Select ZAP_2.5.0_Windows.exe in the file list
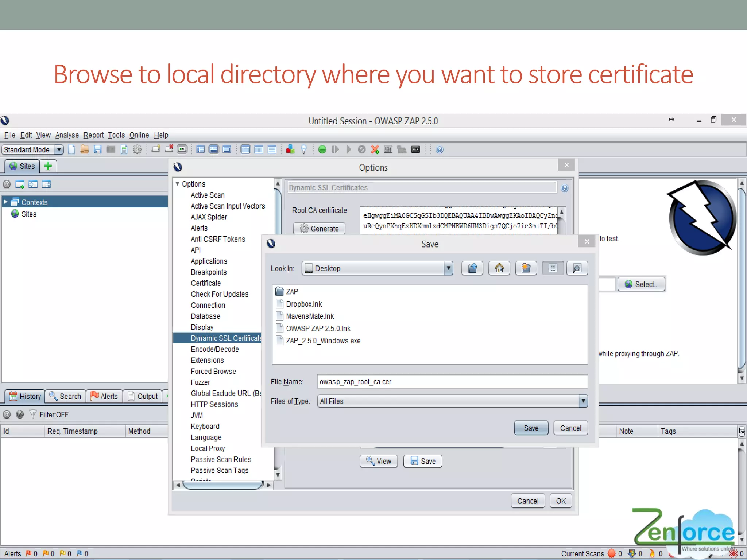This screenshot has height=560, width=747. click(318, 341)
